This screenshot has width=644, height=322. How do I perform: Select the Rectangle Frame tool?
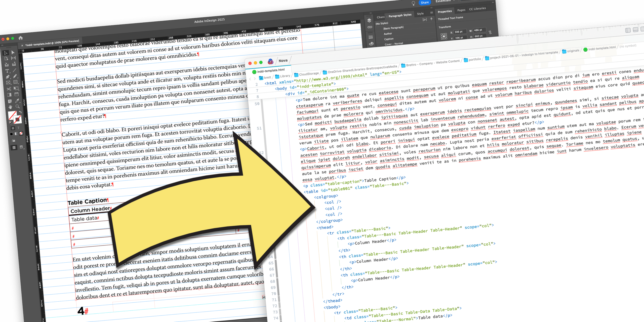(8, 83)
